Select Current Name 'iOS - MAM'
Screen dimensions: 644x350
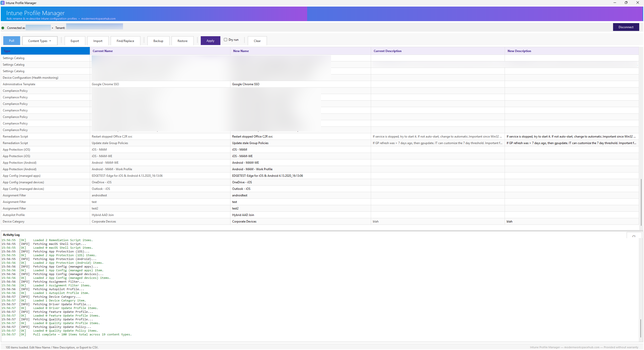[160, 150]
